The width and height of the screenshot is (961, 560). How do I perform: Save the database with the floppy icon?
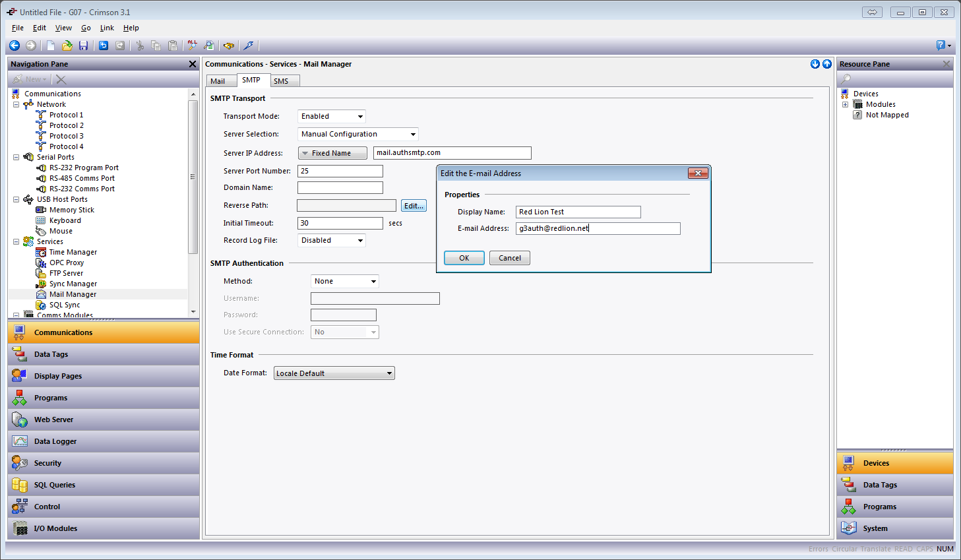click(x=83, y=46)
